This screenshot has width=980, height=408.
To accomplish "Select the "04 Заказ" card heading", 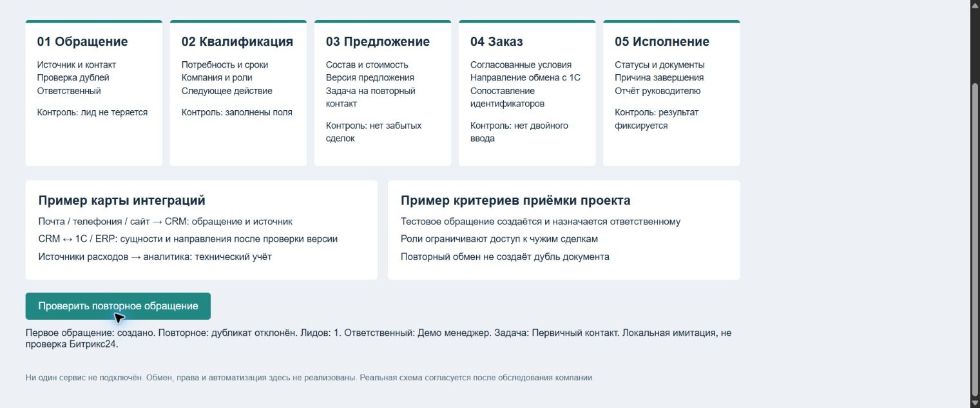I will 497,42.
